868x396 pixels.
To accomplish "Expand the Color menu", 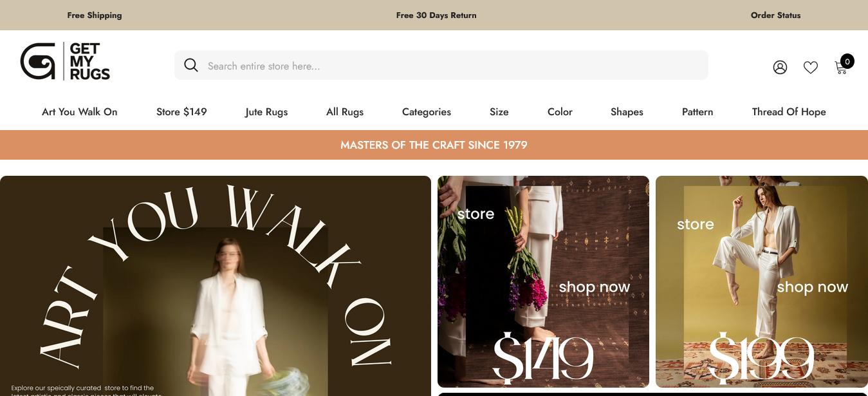I will click(560, 111).
